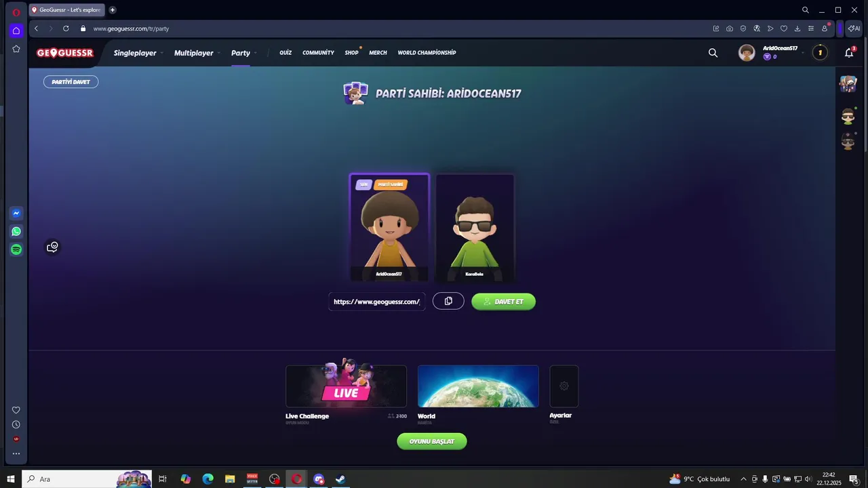Screen dimensions: 868x488
Task: Click the browser address bar URL
Action: point(131,28)
